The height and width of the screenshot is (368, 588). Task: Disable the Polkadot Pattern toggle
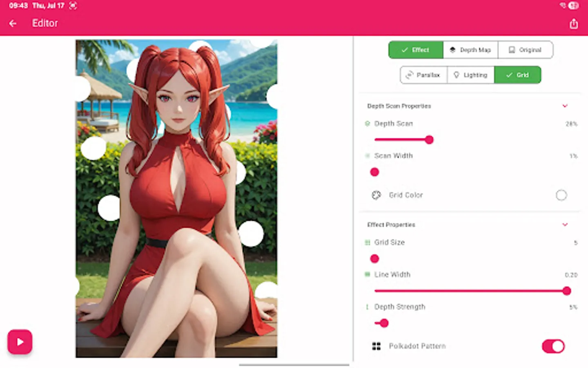552,346
